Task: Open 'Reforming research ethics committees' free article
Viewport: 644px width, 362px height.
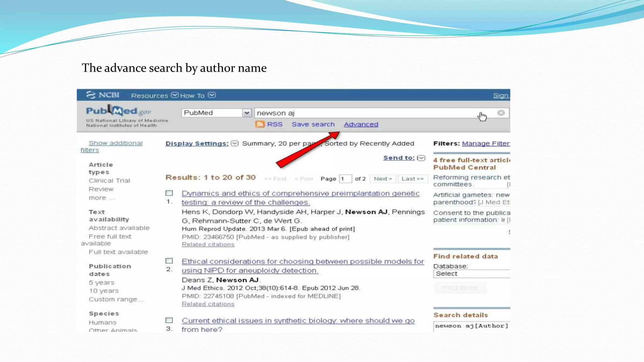Action: pos(471,181)
